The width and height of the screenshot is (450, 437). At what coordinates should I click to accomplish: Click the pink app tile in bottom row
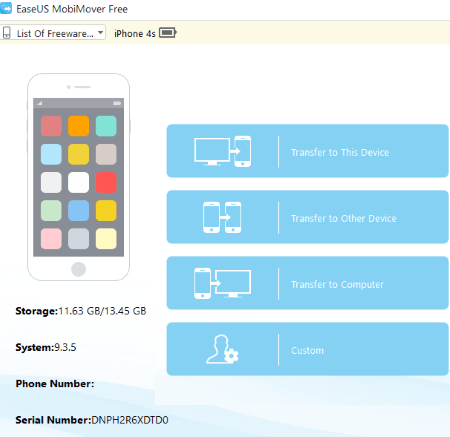point(51,239)
